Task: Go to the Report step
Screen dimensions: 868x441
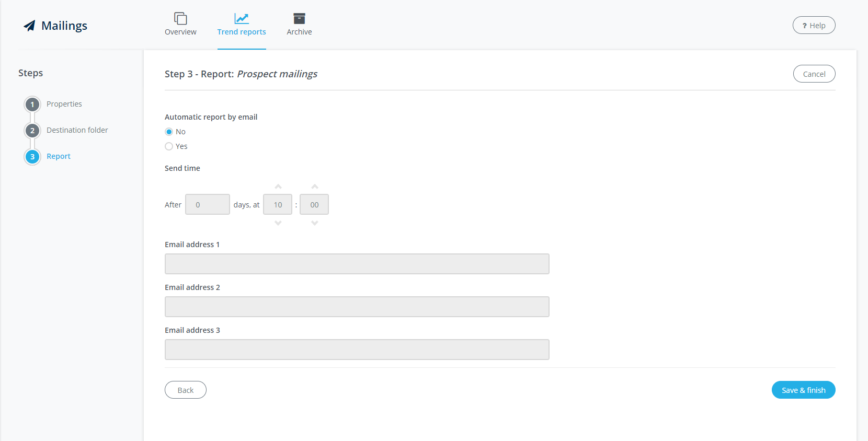Action: tap(59, 156)
